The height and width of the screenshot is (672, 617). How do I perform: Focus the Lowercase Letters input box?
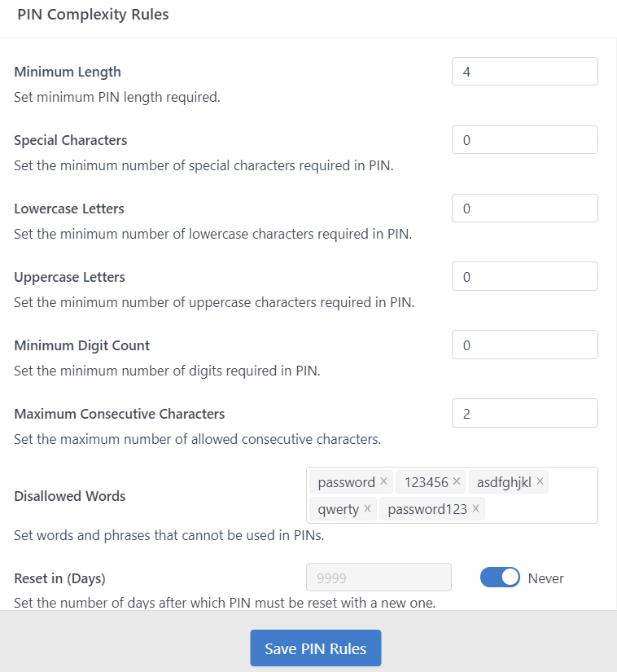point(524,208)
